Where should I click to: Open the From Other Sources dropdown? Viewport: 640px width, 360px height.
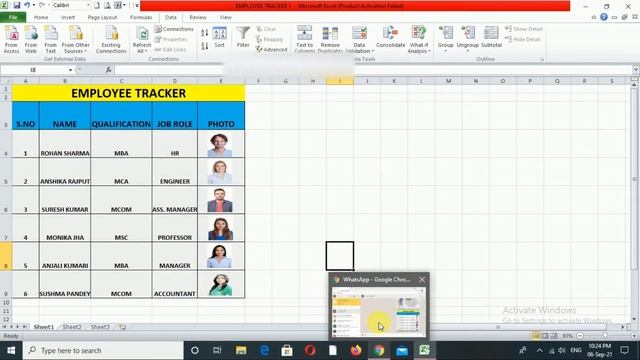pyautogui.click(x=76, y=39)
